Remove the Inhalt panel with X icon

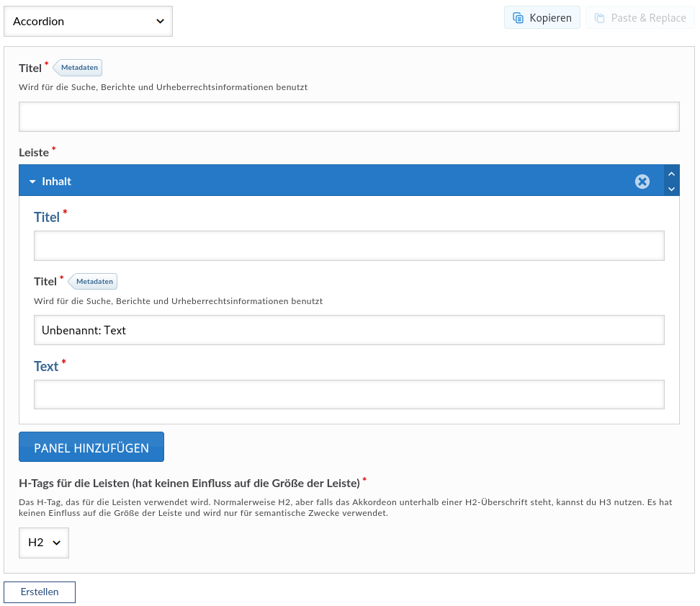(x=642, y=182)
